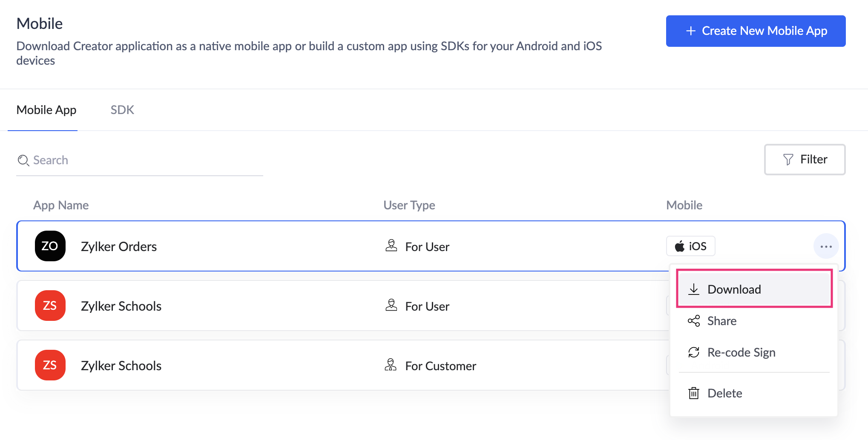Screen dimensions: 868x440
Task: Click the funnel icon inside the Filter button
Action: [x=788, y=159]
